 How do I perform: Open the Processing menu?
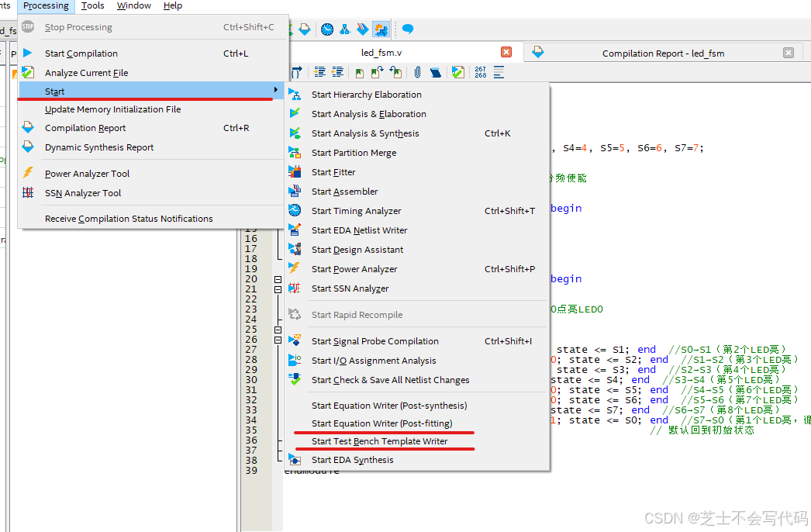pos(46,5)
